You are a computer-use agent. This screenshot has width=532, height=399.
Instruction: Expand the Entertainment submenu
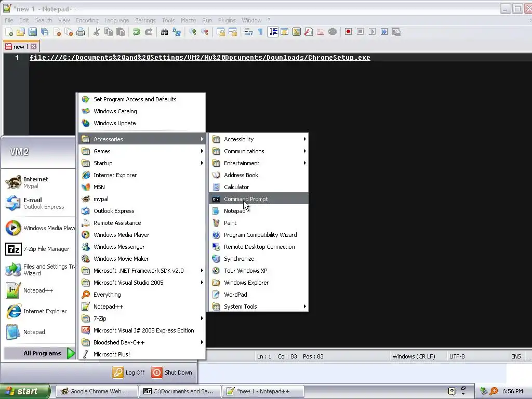tap(259, 163)
